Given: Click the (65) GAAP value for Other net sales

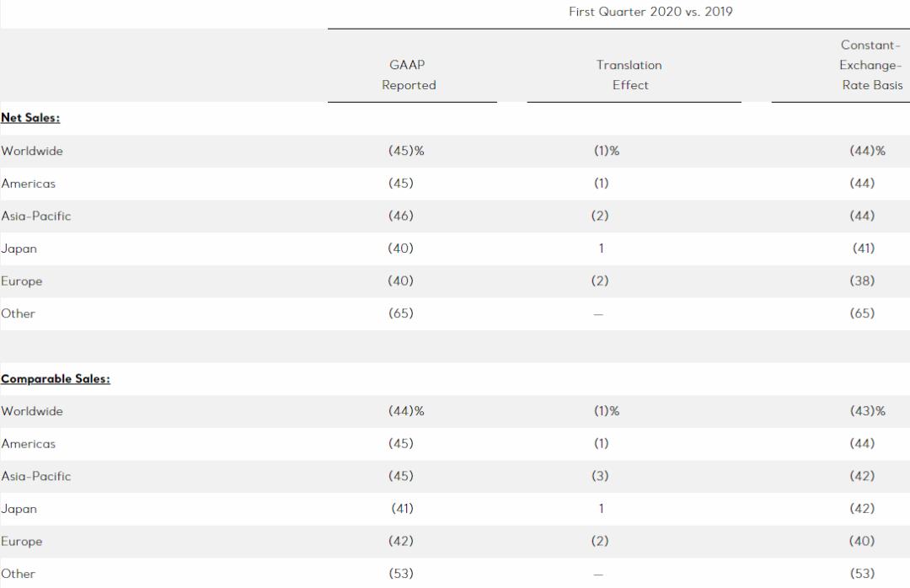Looking at the screenshot, I should (x=400, y=313).
